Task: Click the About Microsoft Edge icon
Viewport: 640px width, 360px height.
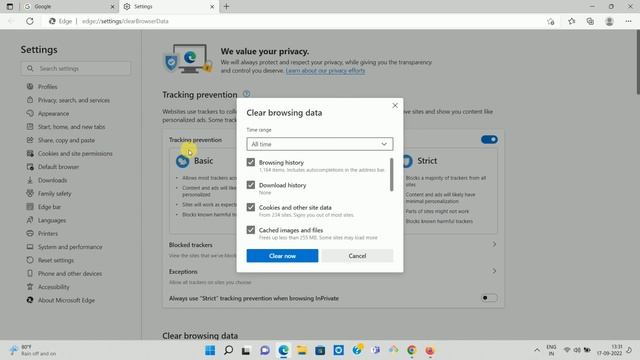Action: [x=30, y=300]
